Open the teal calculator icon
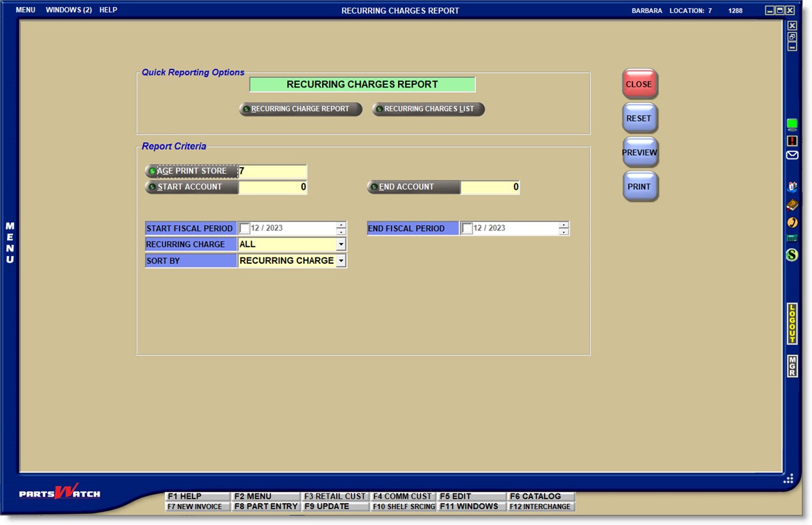The image size is (812, 525). [x=792, y=239]
